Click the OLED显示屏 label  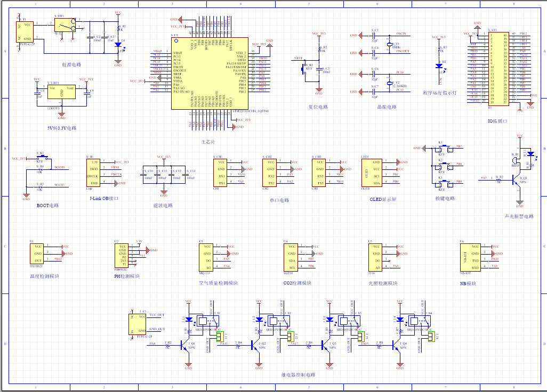[383, 199]
